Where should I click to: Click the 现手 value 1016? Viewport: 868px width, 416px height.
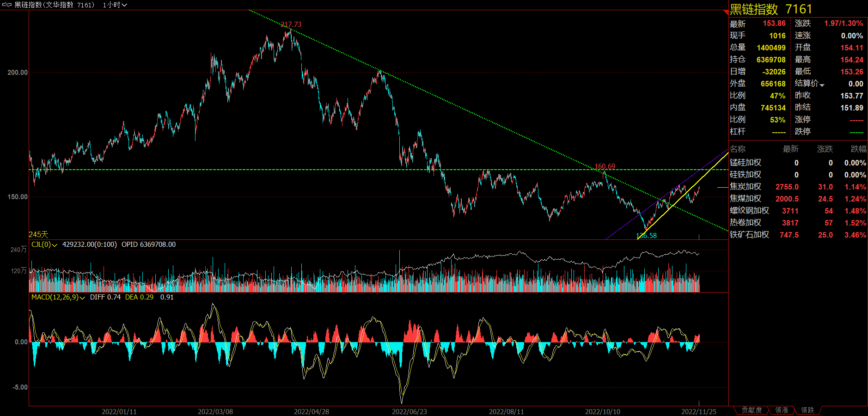point(777,36)
